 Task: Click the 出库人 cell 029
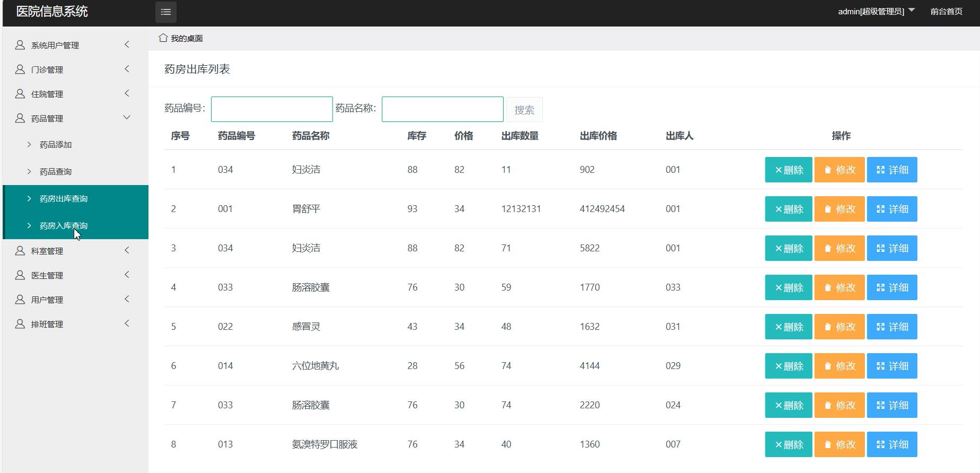(x=673, y=366)
